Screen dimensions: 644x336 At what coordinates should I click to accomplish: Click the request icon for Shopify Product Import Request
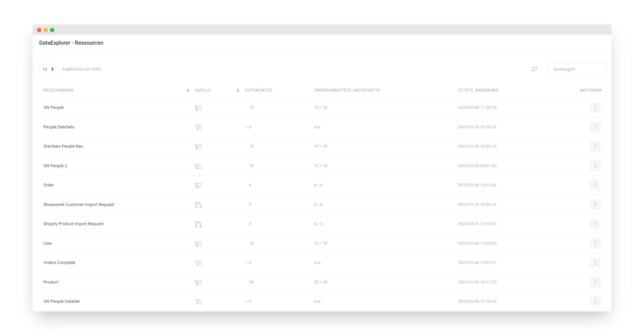click(x=198, y=224)
